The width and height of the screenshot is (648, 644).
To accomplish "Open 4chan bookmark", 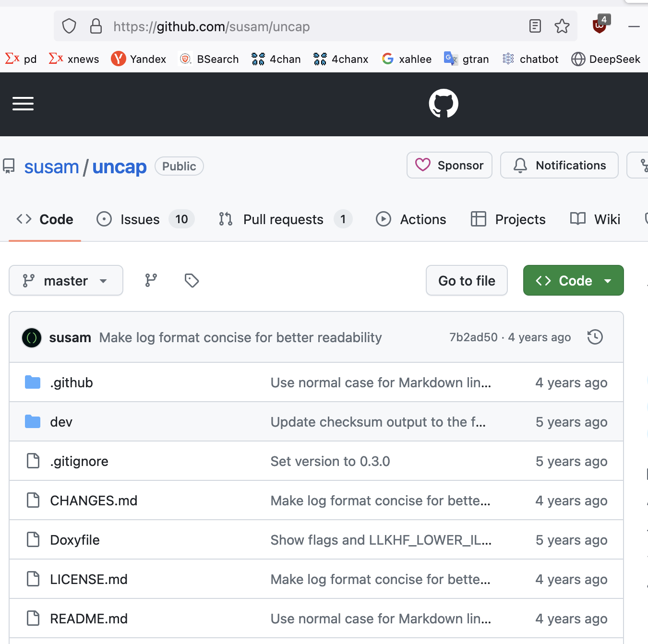I will click(276, 59).
